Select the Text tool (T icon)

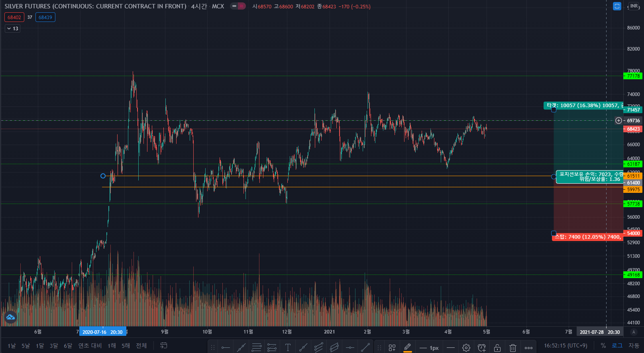pos(288,347)
